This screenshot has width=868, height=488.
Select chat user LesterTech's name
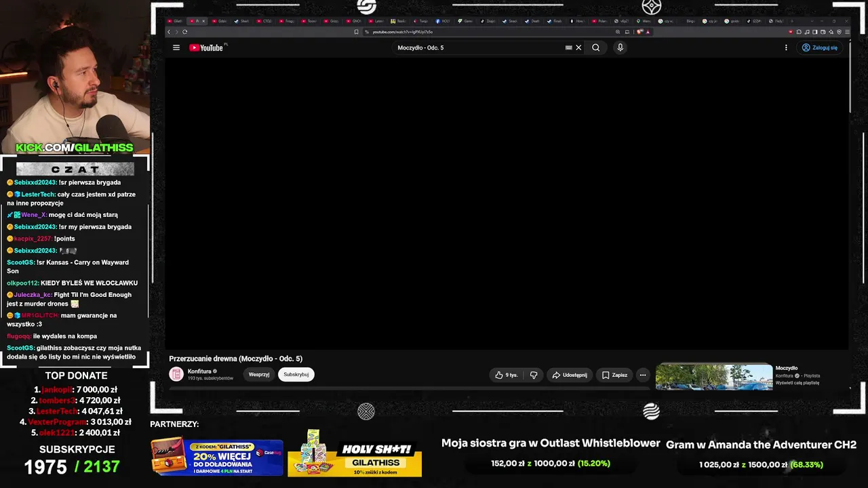tap(39, 195)
